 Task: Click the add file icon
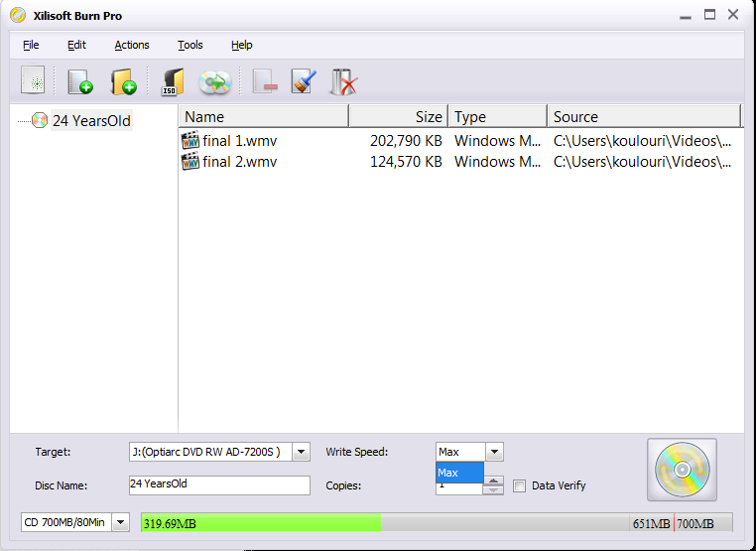click(79, 81)
